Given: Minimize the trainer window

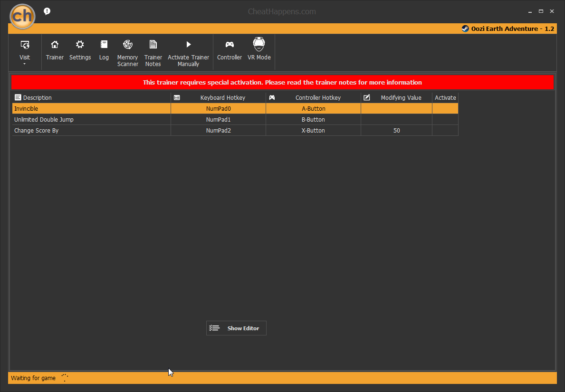Looking at the screenshot, I should [530, 11].
